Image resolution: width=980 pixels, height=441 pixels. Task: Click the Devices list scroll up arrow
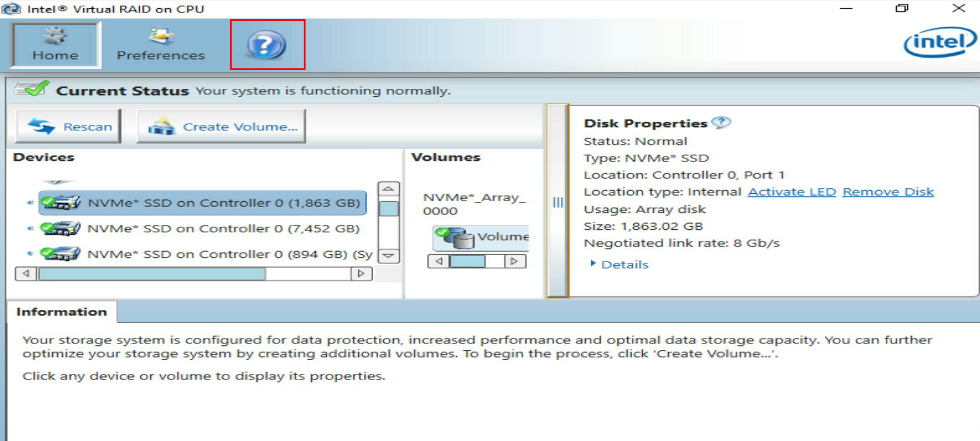tap(389, 189)
